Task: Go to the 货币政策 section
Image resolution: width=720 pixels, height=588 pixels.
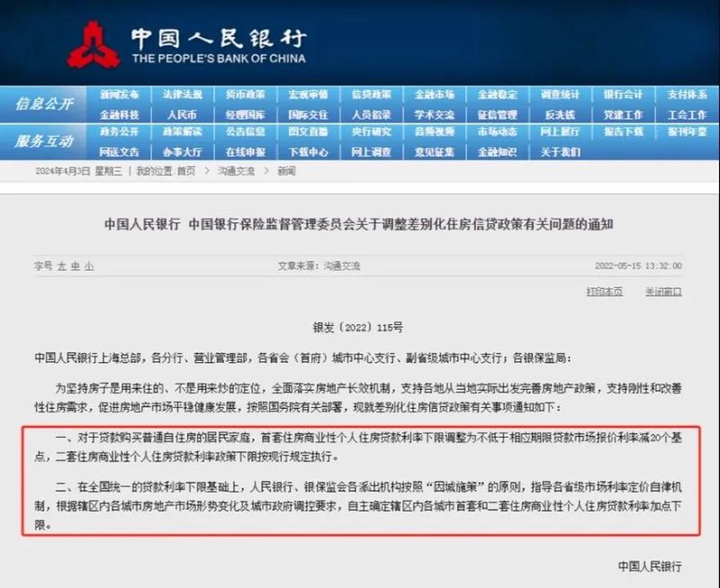Action: click(x=245, y=95)
